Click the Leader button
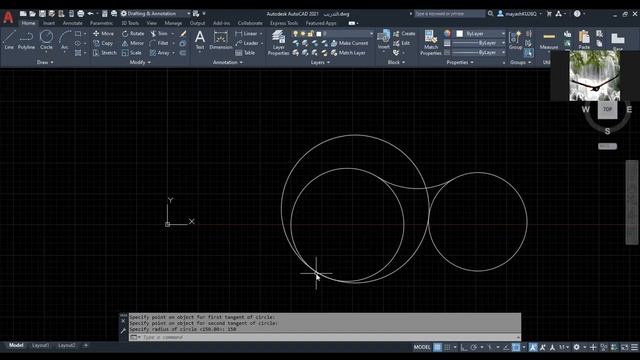640x360 pixels. click(x=247, y=43)
